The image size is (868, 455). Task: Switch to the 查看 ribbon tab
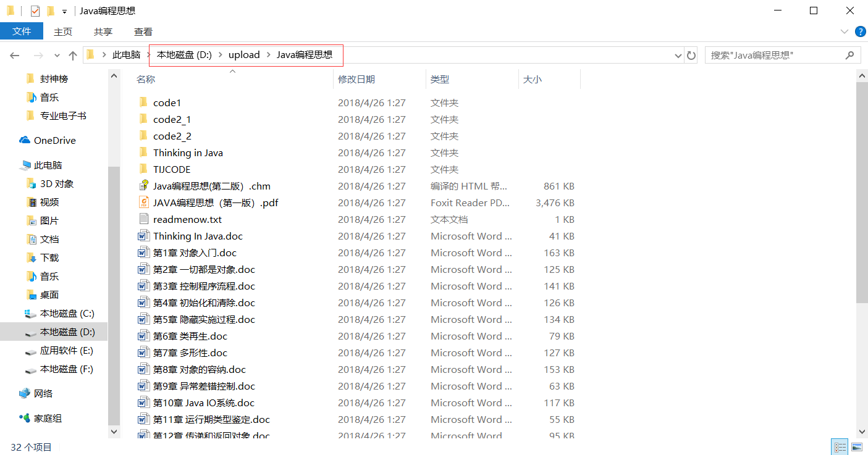[143, 31]
